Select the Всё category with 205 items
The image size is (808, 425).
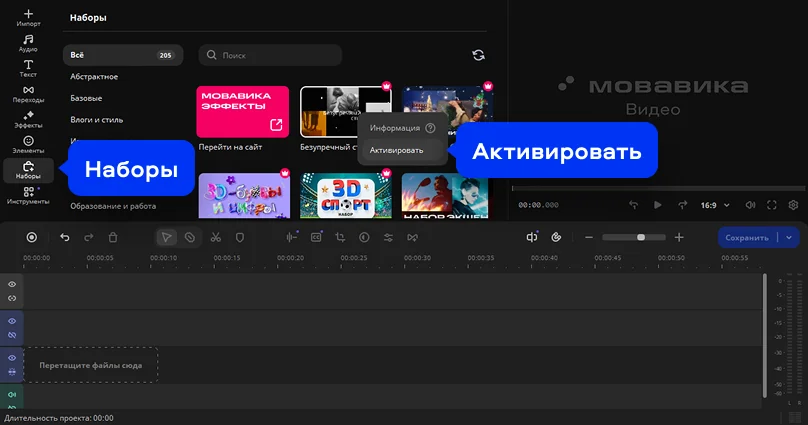click(x=123, y=55)
